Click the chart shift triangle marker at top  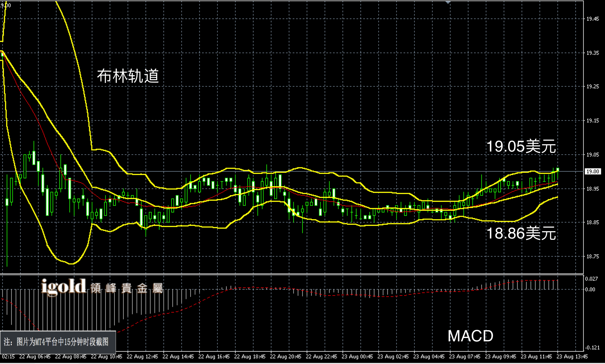coord(448,2)
